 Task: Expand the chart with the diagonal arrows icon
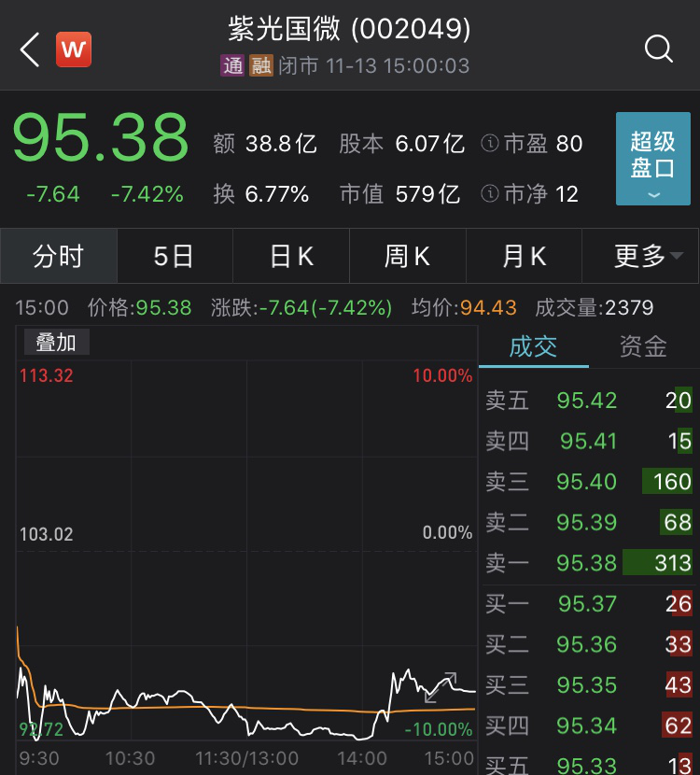[x=441, y=687]
